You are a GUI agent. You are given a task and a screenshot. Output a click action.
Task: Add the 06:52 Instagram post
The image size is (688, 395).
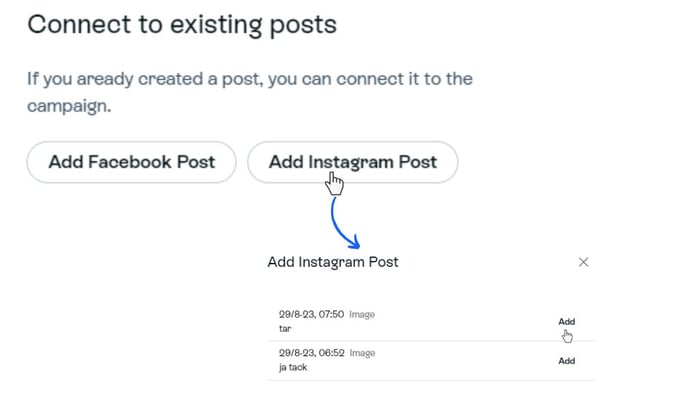point(566,361)
